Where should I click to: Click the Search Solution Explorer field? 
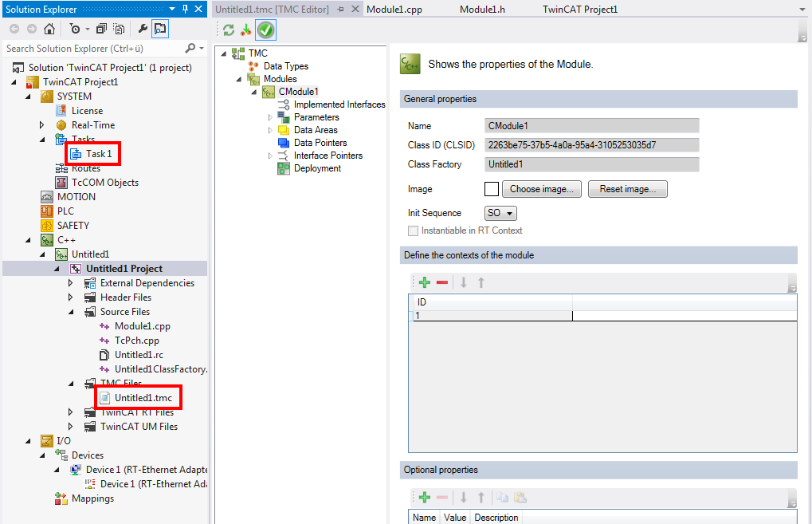(x=93, y=48)
